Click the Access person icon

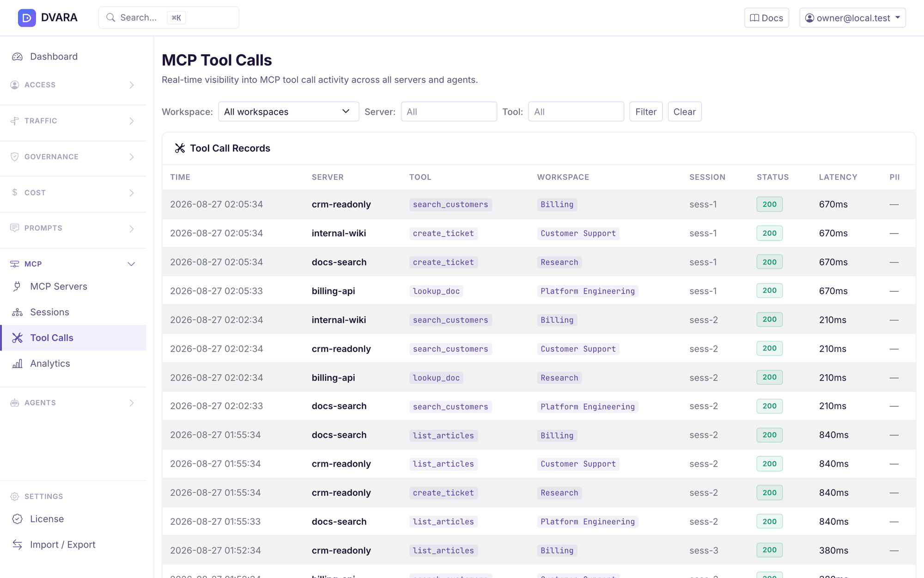(15, 85)
